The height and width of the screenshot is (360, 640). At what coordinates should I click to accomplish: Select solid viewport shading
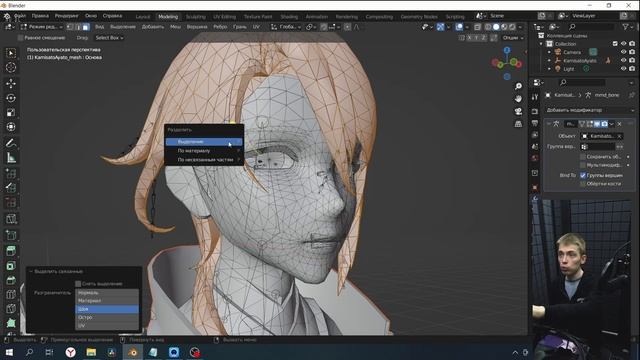point(496,27)
